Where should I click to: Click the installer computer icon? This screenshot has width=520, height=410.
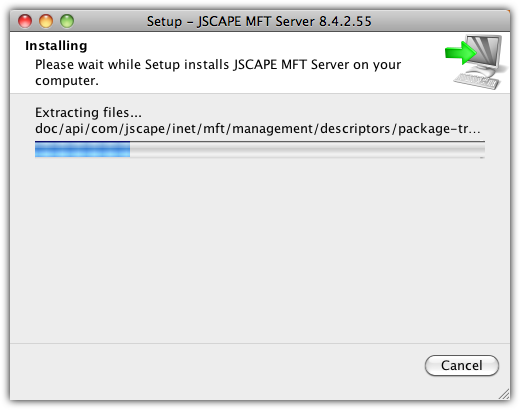click(477, 62)
